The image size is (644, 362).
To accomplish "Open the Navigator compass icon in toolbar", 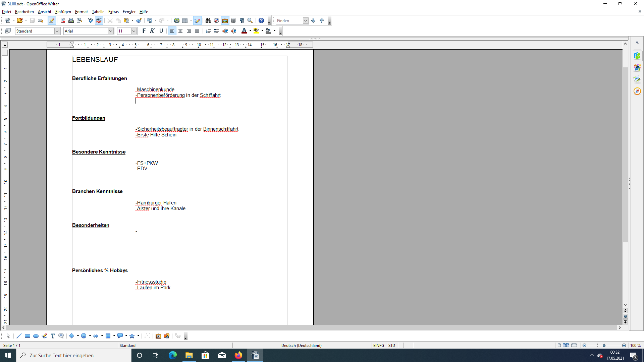I will (x=216, y=21).
